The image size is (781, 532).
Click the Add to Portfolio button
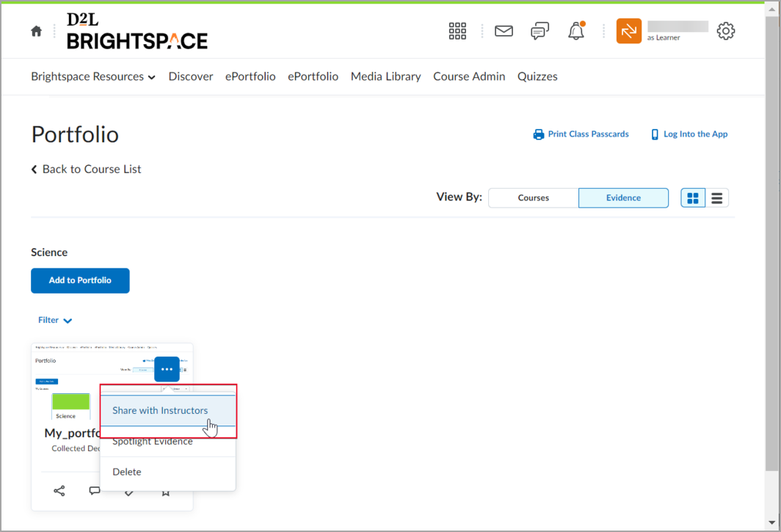80,280
